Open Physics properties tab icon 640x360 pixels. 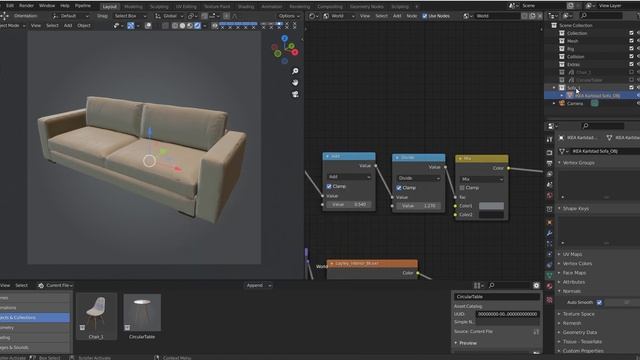pyautogui.click(x=549, y=254)
